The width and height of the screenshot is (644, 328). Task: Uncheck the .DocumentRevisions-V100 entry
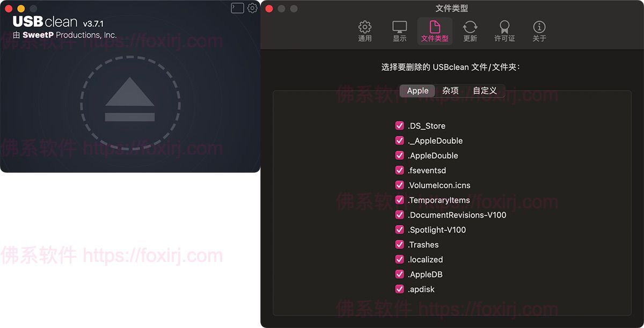point(399,215)
